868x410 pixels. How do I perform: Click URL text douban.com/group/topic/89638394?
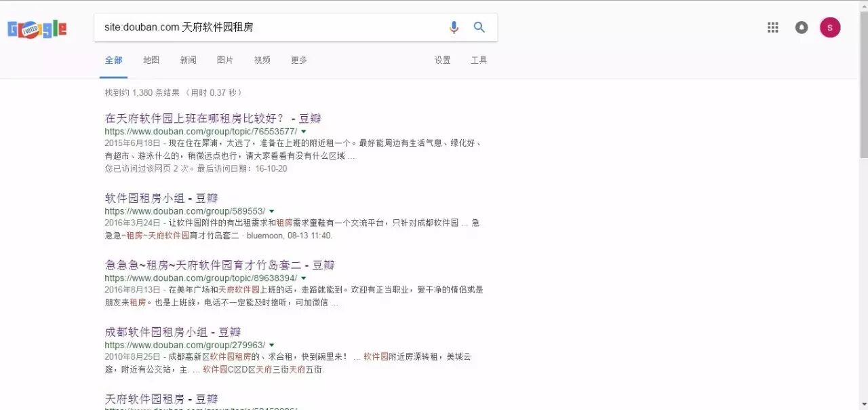[x=201, y=278]
